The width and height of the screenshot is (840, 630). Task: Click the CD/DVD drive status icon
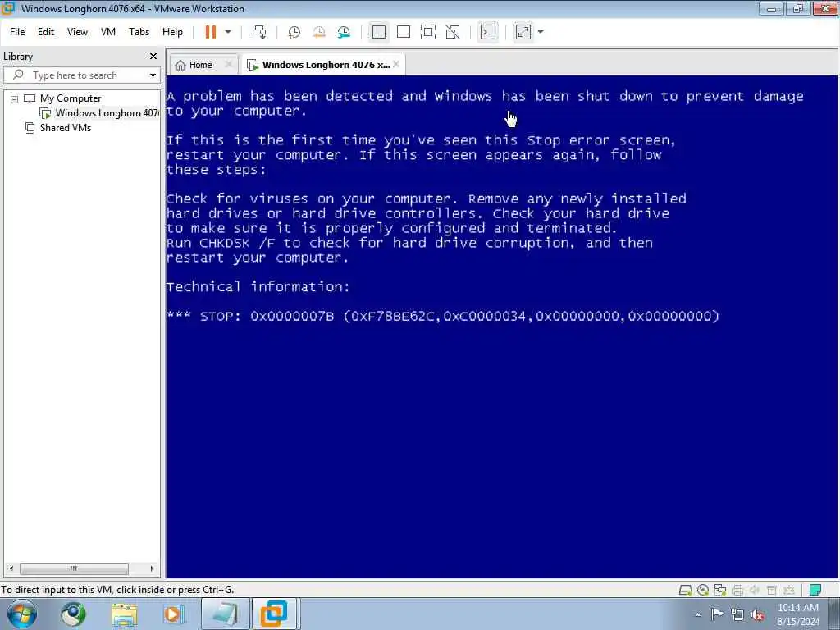coord(703,591)
